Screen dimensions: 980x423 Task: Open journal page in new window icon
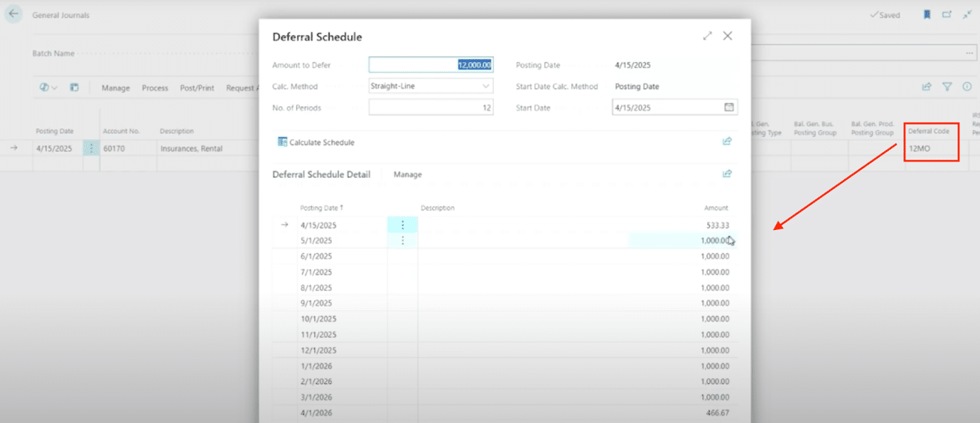[946, 14]
